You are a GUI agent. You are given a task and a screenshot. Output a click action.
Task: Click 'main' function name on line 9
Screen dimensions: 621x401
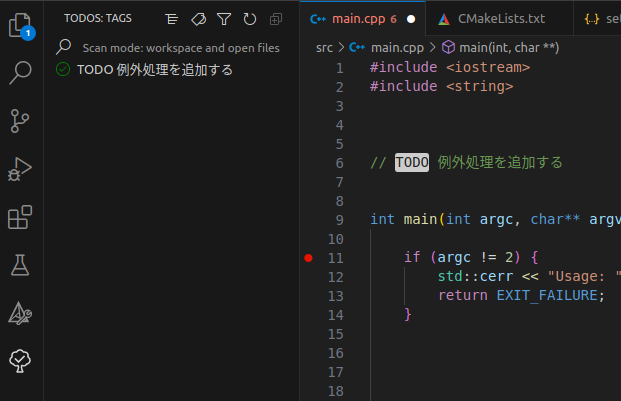click(x=420, y=219)
